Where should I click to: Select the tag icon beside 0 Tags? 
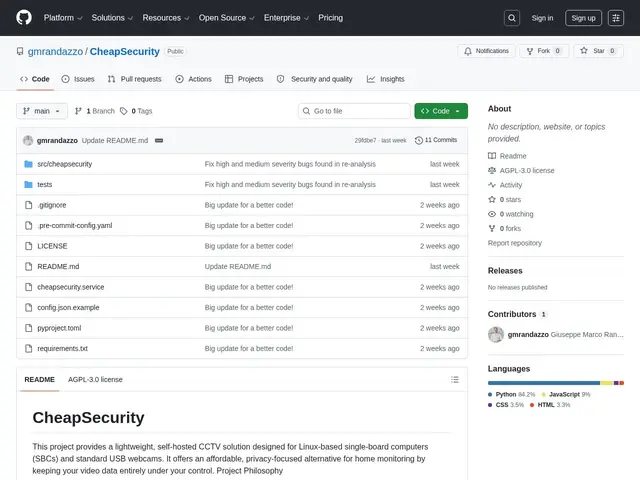pos(124,111)
